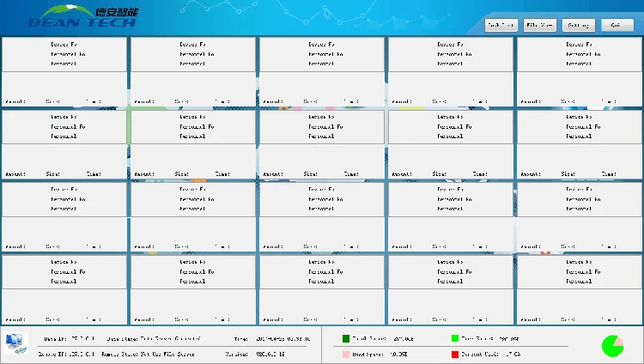Click the Total Space value
Image resolution: width=644 pixels, height=364 pixels.
pos(404,339)
